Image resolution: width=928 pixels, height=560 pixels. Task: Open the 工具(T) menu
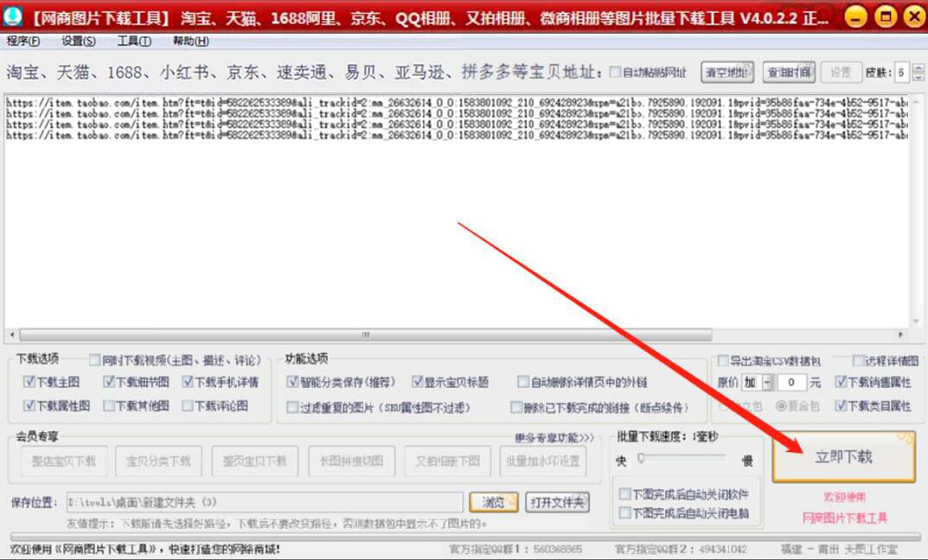pyautogui.click(x=134, y=41)
